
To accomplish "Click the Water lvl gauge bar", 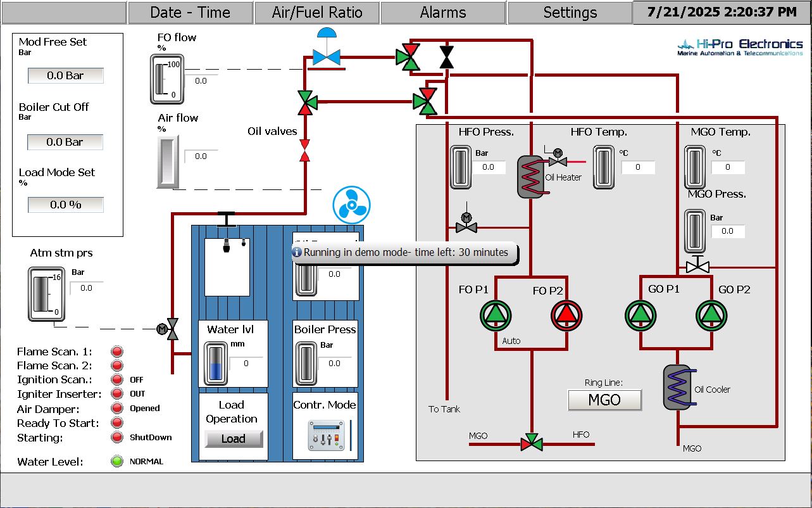I will 215,364.
